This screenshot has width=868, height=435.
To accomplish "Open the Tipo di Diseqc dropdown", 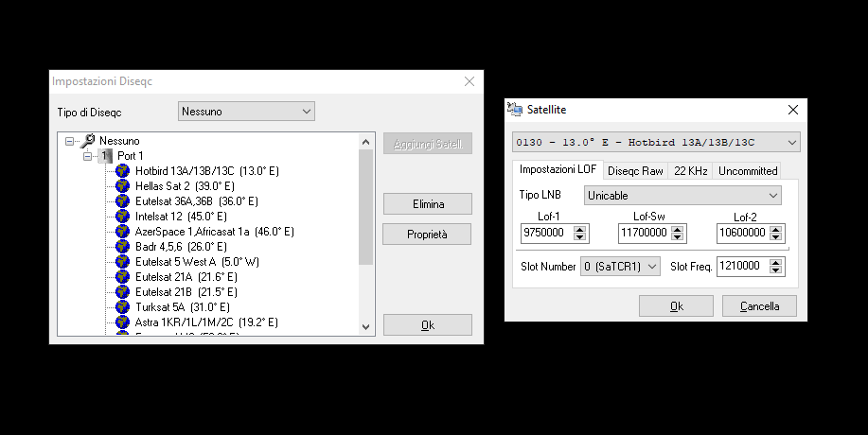I will pyautogui.click(x=246, y=111).
